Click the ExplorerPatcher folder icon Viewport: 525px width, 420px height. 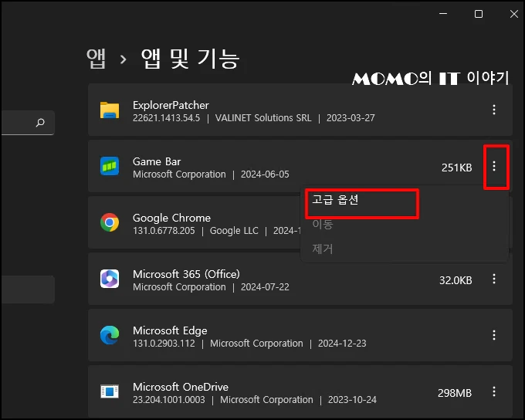(x=110, y=110)
